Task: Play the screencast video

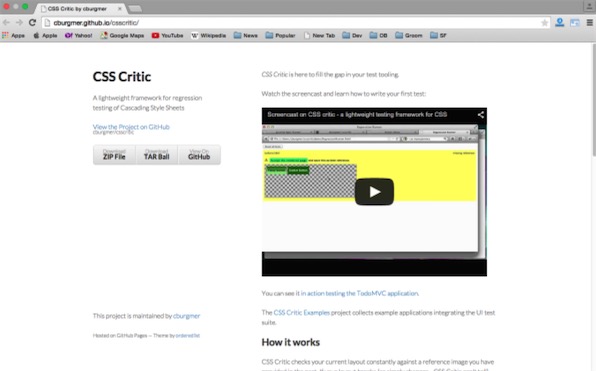Action: pos(374,192)
